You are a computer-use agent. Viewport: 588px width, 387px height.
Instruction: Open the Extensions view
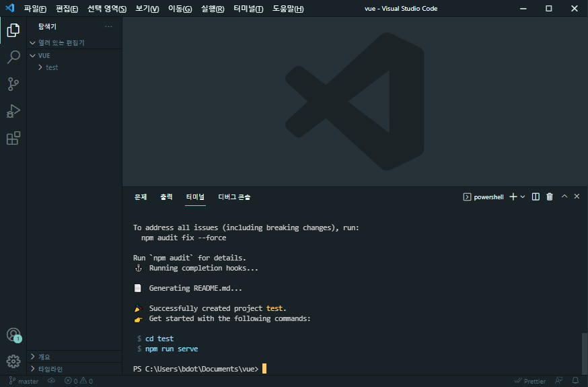pyautogui.click(x=13, y=139)
